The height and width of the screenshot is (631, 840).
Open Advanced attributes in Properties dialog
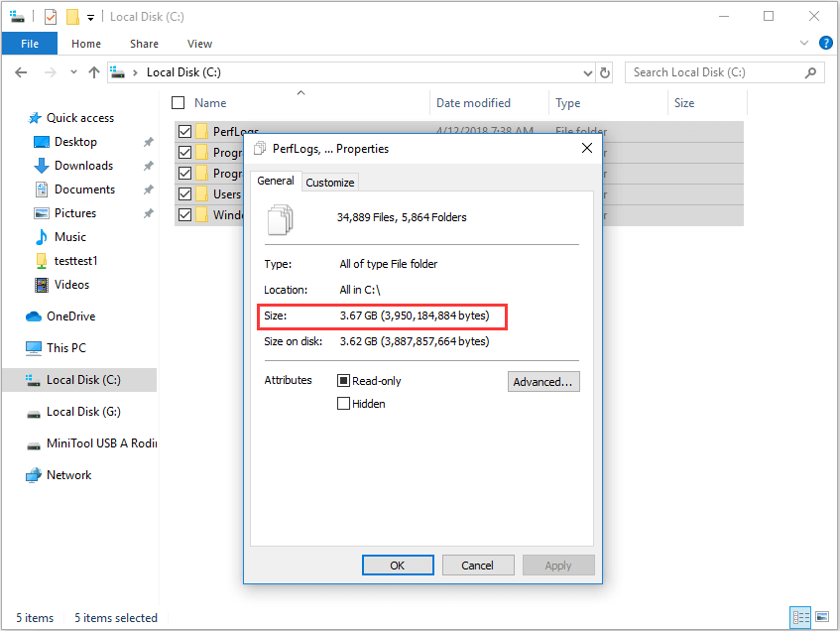click(x=543, y=382)
